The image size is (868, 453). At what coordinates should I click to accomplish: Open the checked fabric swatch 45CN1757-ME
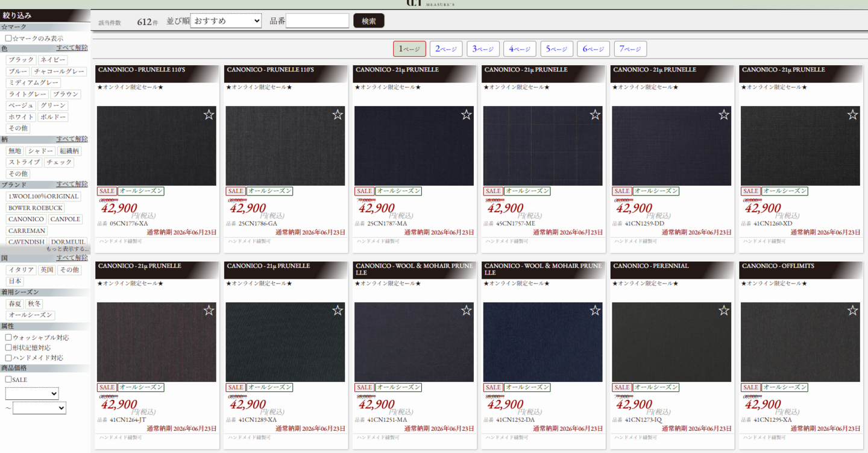point(543,146)
